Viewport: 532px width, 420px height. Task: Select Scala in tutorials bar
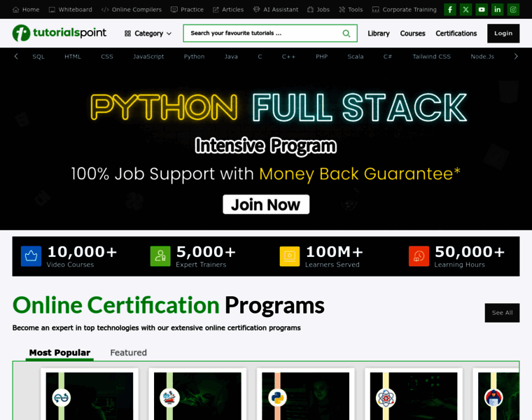click(355, 57)
